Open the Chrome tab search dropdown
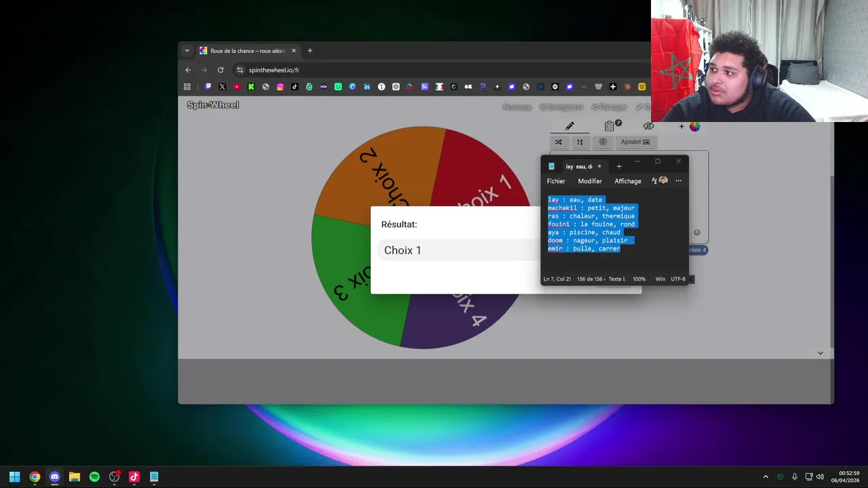 (187, 51)
